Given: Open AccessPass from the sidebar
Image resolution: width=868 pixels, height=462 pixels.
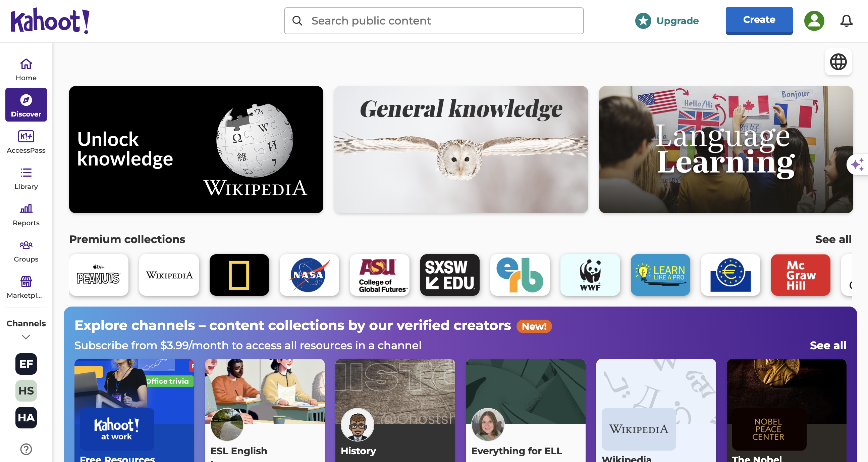Looking at the screenshot, I should tap(26, 142).
